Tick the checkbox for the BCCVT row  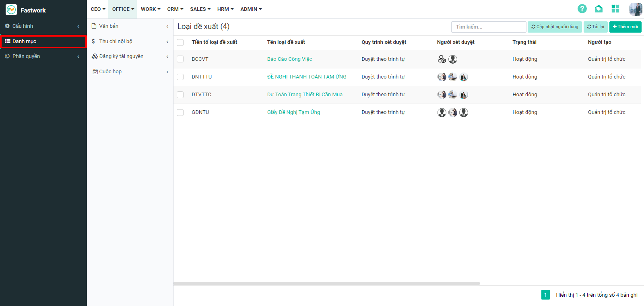(x=180, y=59)
